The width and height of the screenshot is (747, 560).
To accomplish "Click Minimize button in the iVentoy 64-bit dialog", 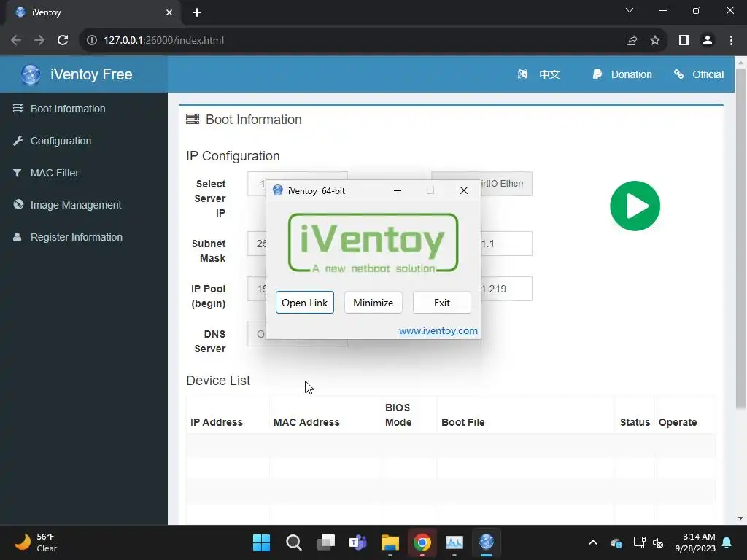I will click(373, 303).
